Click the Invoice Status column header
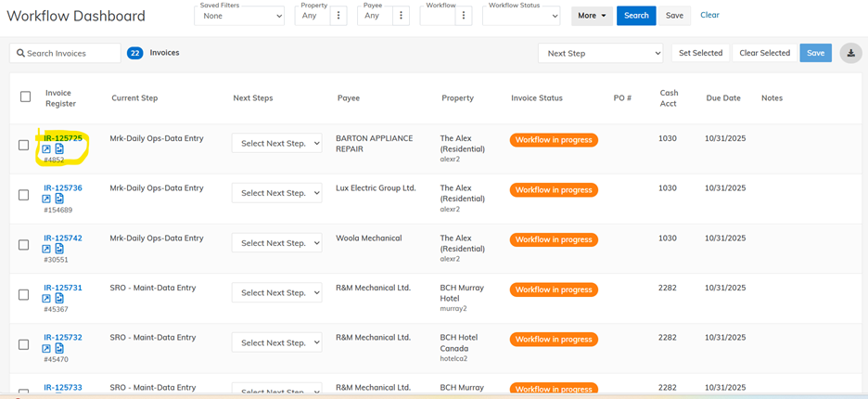The height and width of the screenshot is (399, 868). [537, 98]
